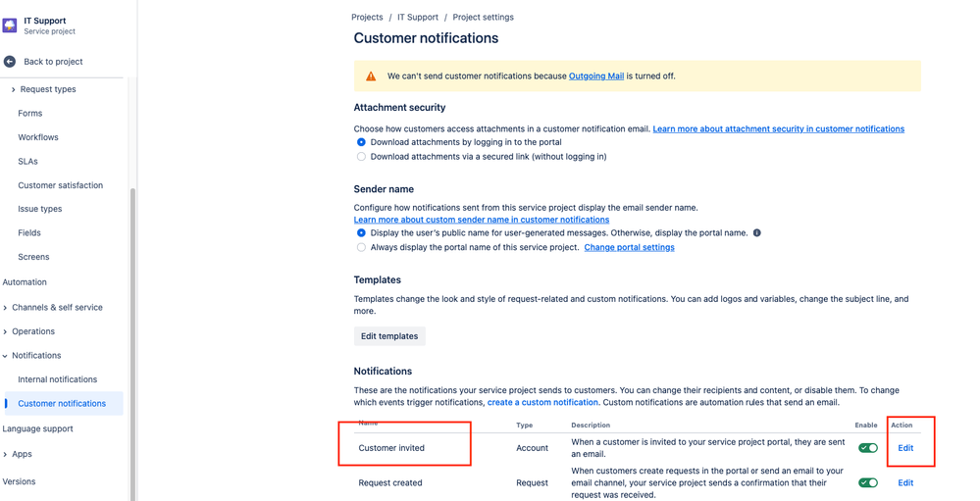This screenshot has width=980, height=501.
Task: Open Internal notifications in sidebar
Action: pos(58,379)
